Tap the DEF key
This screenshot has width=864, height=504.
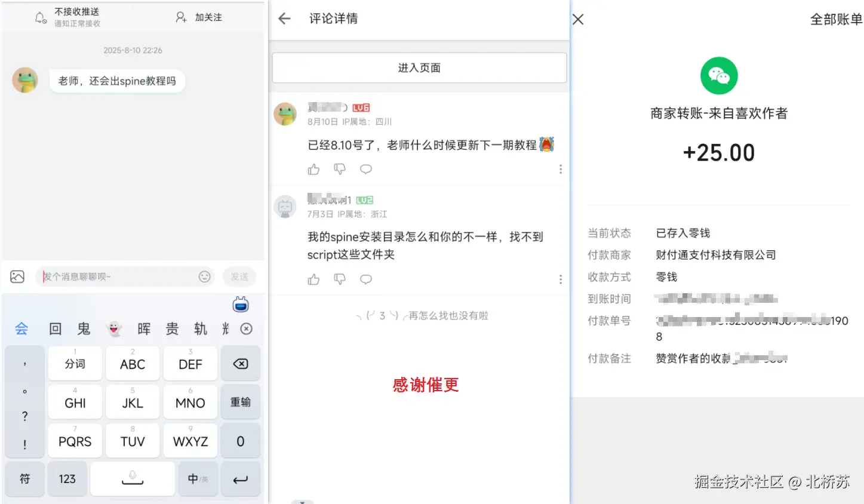click(x=190, y=363)
